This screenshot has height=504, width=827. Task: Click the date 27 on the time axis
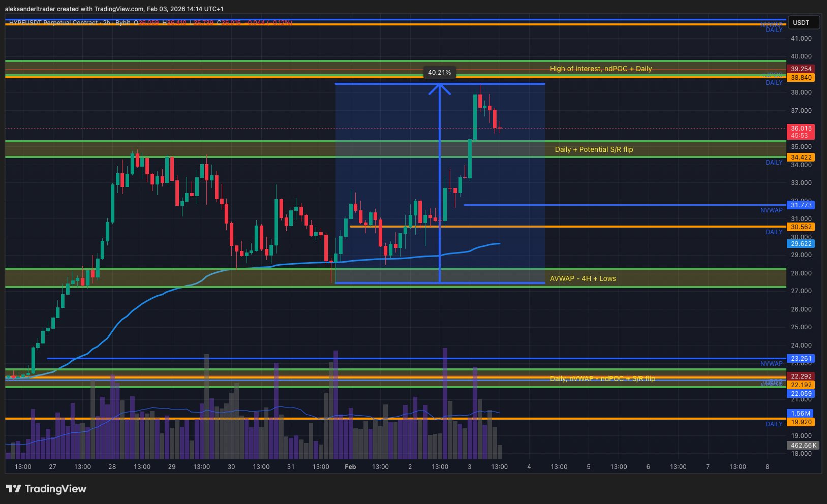click(x=52, y=466)
